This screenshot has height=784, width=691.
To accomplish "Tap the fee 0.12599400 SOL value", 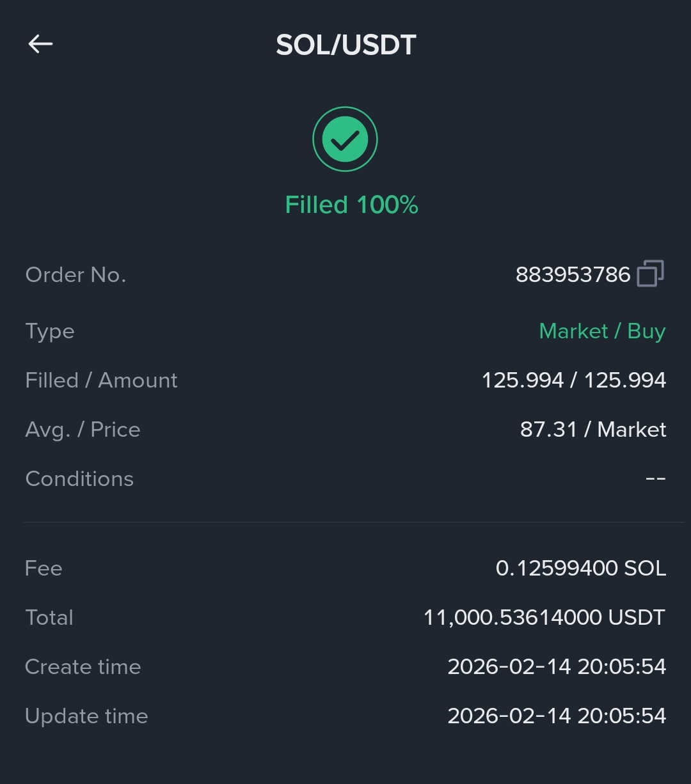I will (581, 568).
